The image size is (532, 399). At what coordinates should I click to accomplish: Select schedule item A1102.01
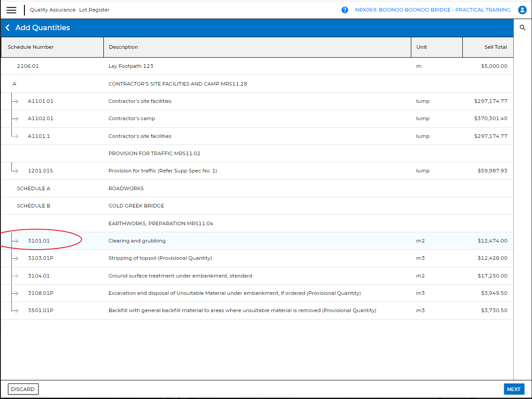pos(40,118)
